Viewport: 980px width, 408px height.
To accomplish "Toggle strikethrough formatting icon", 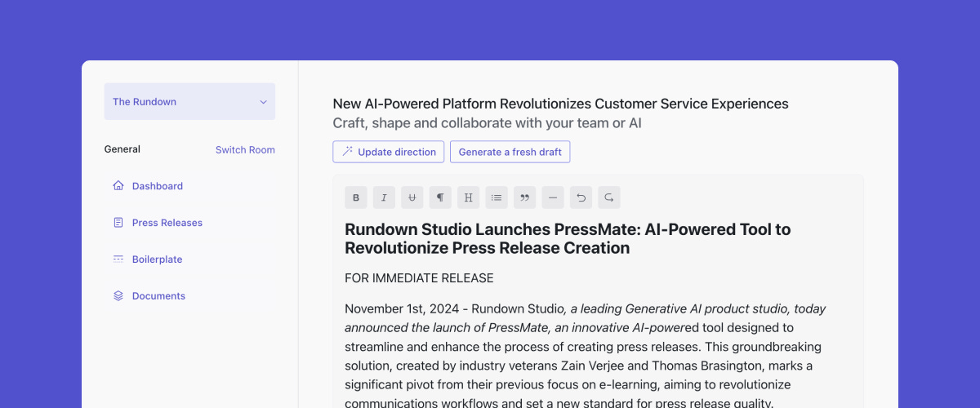I will coord(412,197).
